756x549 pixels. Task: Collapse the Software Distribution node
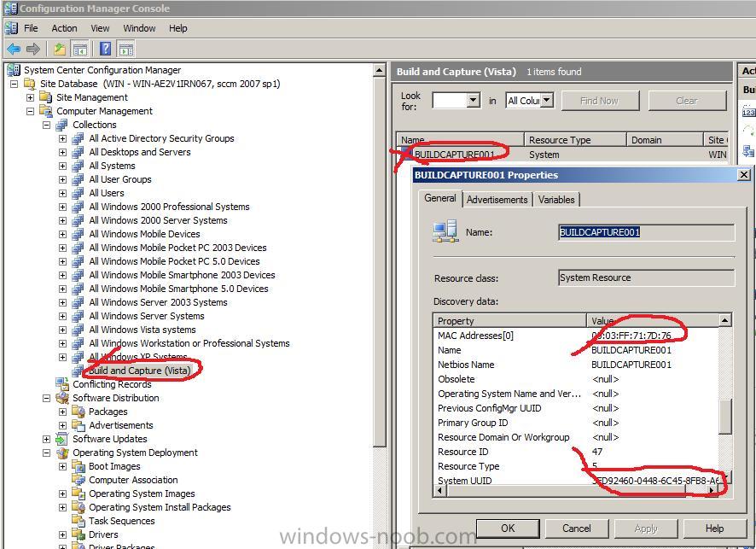coord(46,398)
